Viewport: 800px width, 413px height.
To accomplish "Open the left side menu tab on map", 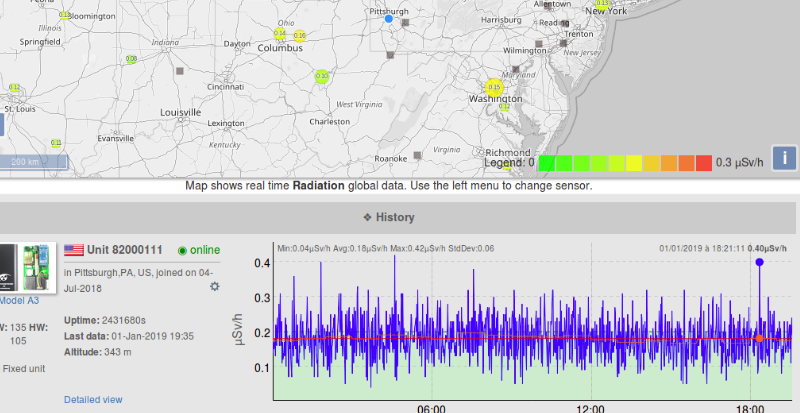I will point(3,125).
